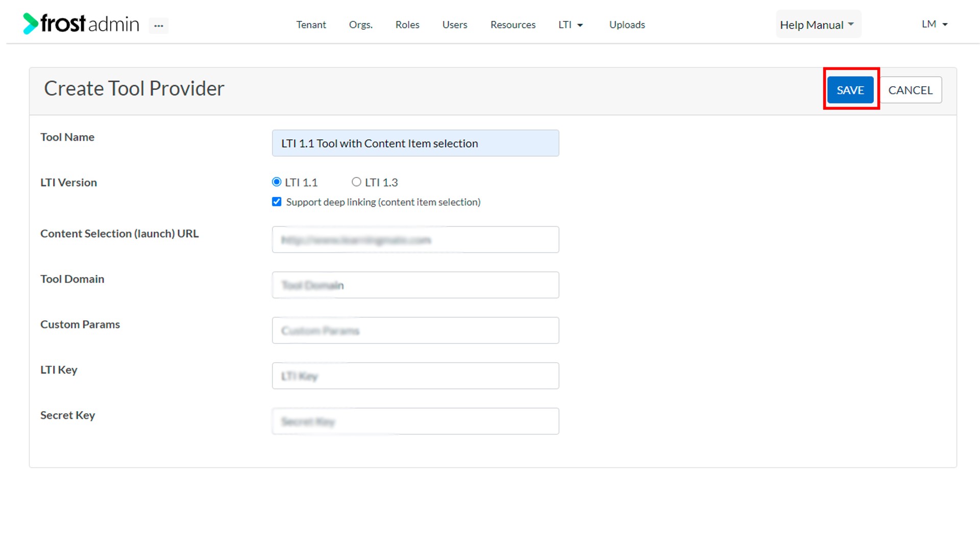Open the LM user account dropdown
Screen dimensions: 980x551
tap(934, 24)
